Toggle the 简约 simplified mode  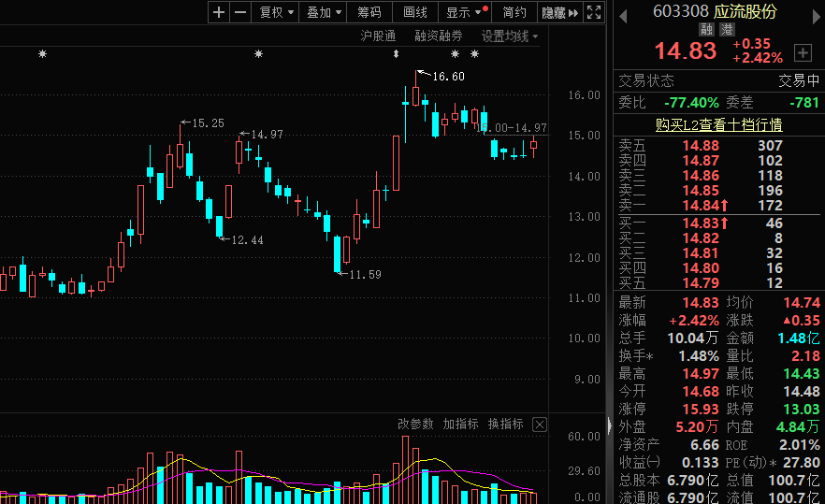pos(514,12)
